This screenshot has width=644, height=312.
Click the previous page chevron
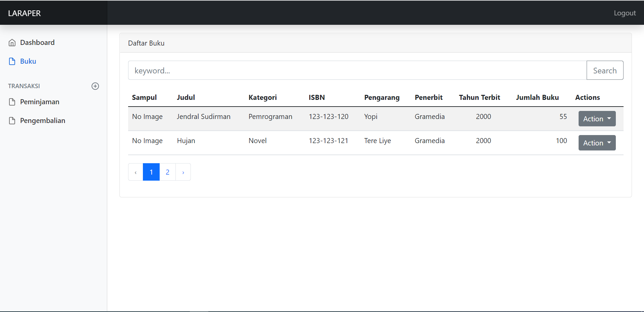pyautogui.click(x=135, y=172)
